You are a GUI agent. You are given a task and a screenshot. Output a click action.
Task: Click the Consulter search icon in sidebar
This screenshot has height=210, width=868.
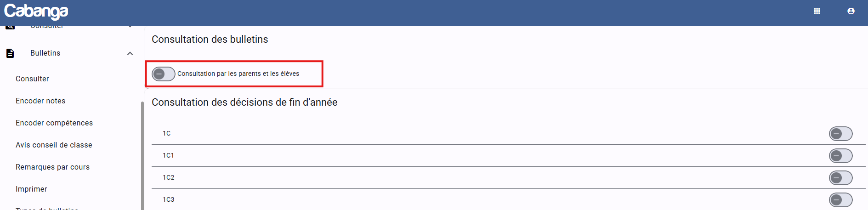coord(10,27)
